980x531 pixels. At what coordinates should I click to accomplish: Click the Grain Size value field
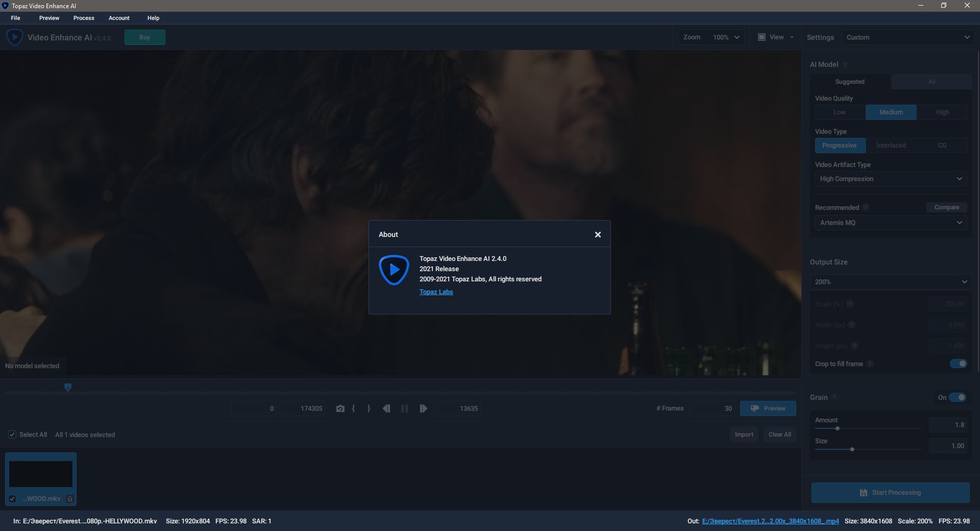pos(948,446)
